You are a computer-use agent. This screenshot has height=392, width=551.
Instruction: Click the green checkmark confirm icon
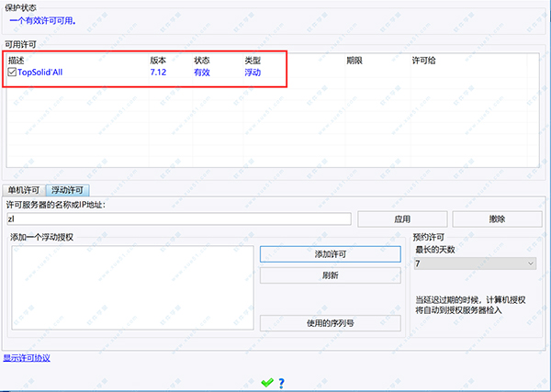pyautogui.click(x=266, y=382)
